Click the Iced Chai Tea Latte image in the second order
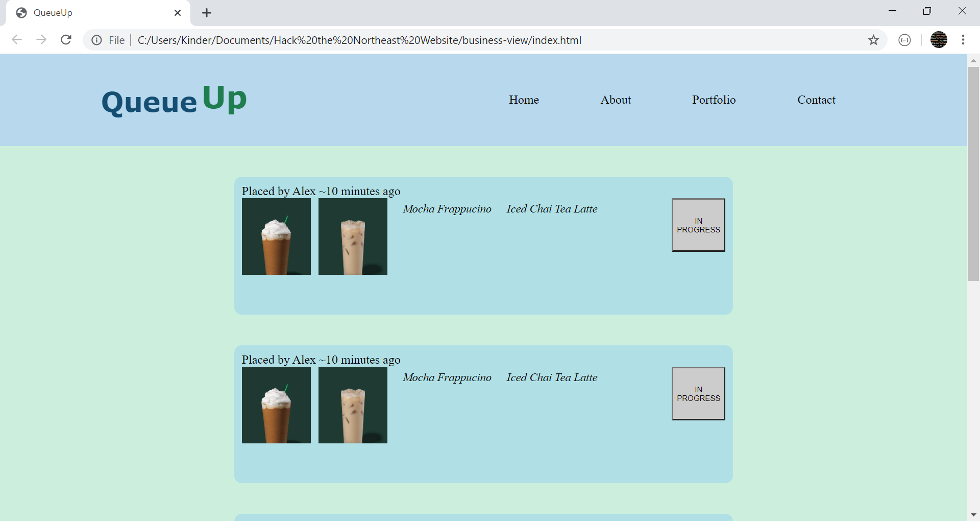The width and height of the screenshot is (980, 521). pyautogui.click(x=353, y=405)
